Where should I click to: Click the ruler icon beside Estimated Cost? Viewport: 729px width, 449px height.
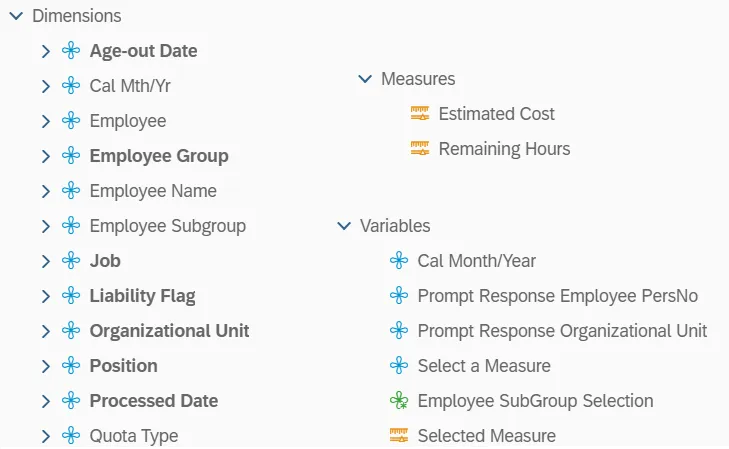point(420,114)
